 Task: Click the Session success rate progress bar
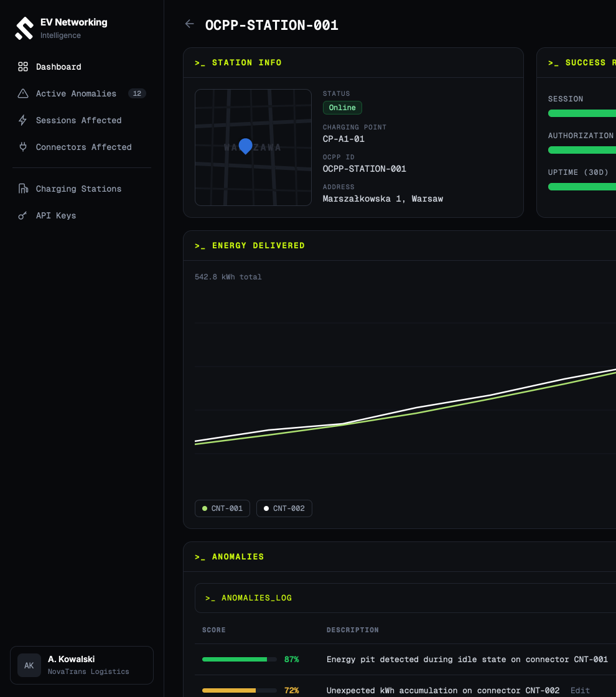[x=582, y=113]
